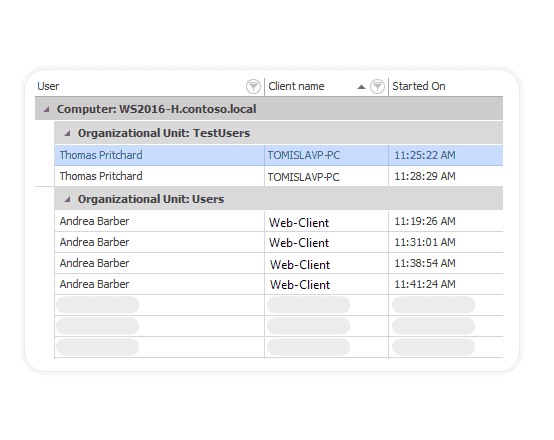Select Andrea Barber session at 11:41:24 AM
The width and height of the screenshot is (554, 440).
(279, 284)
